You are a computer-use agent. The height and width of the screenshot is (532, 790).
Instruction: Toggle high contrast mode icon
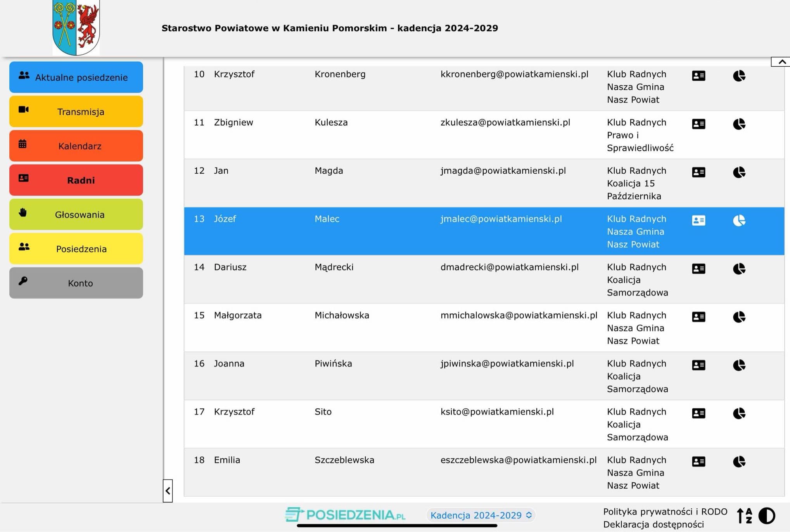point(766,516)
